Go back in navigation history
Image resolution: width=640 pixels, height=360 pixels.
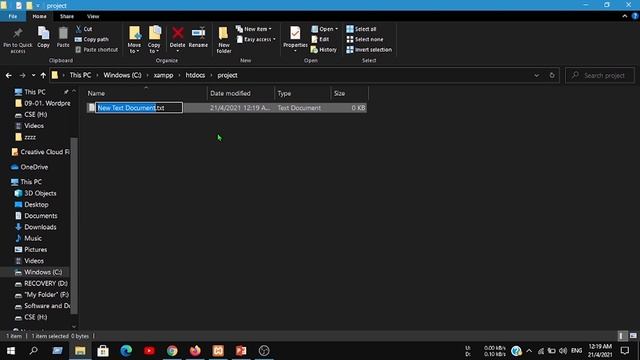9,76
